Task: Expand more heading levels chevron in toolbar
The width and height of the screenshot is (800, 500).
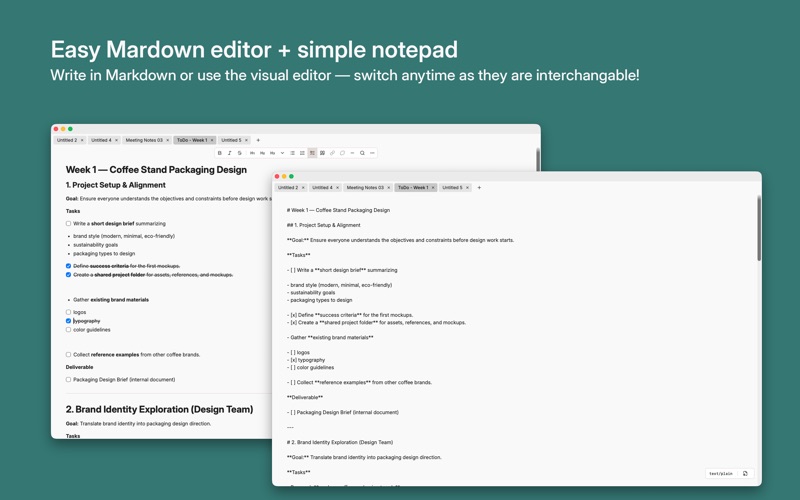Action: coord(282,153)
